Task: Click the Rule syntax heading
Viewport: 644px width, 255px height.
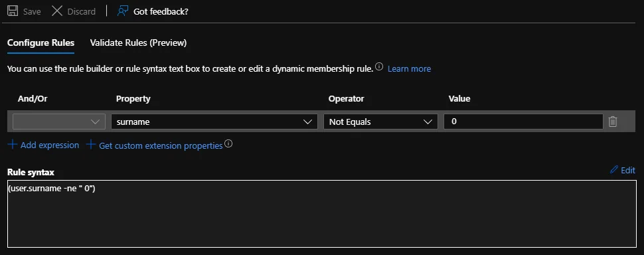Action: 31,173
